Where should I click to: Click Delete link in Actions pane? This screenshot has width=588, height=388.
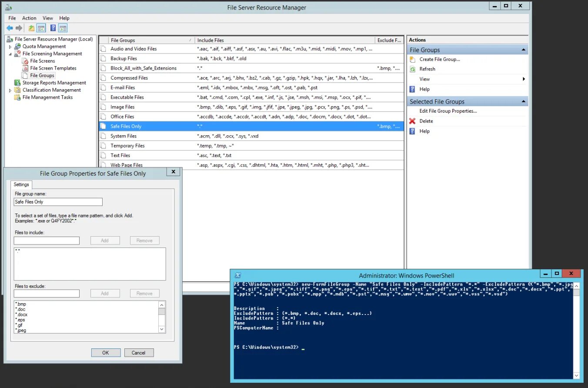426,121
